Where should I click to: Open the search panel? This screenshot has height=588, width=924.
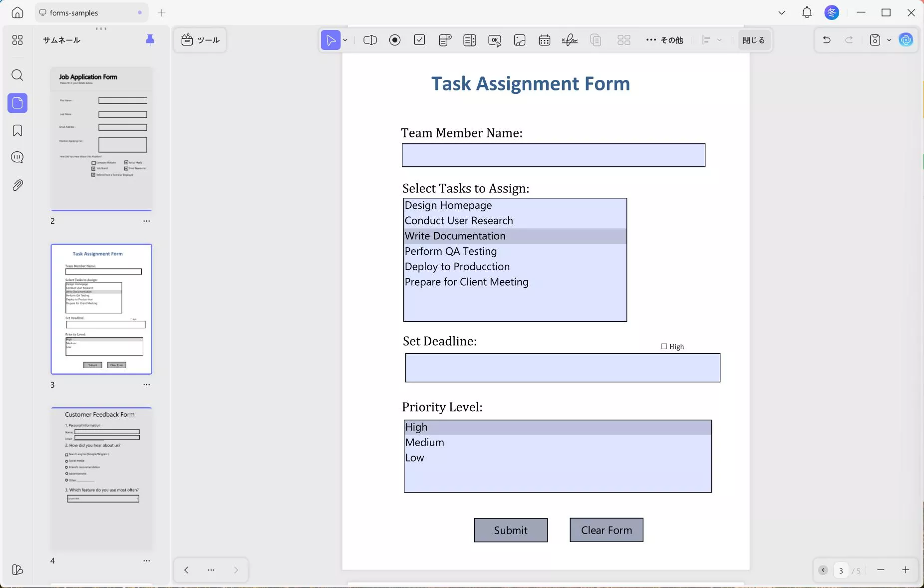coord(17,75)
